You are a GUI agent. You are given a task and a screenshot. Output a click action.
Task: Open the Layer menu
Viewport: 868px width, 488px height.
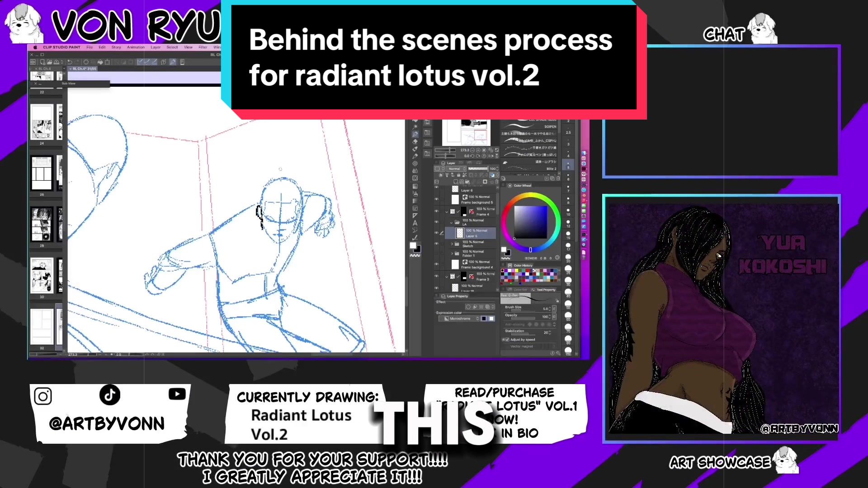point(156,47)
